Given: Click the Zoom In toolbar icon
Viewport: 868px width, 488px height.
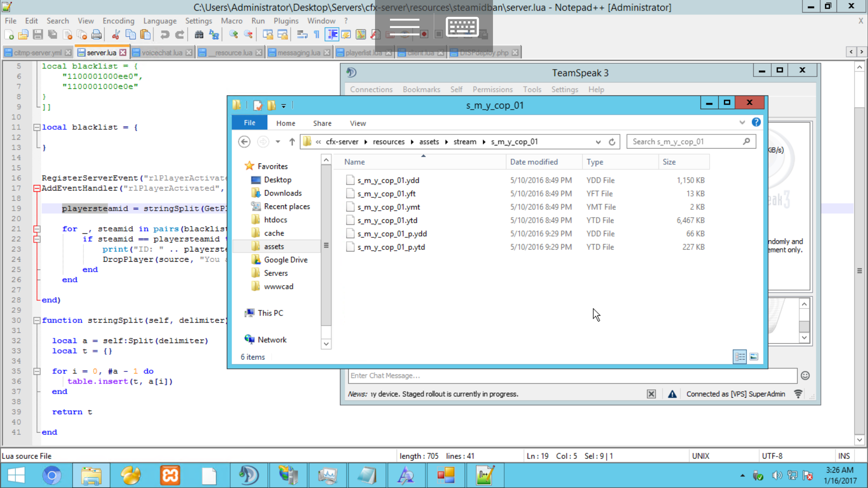Looking at the screenshot, I should (234, 35).
